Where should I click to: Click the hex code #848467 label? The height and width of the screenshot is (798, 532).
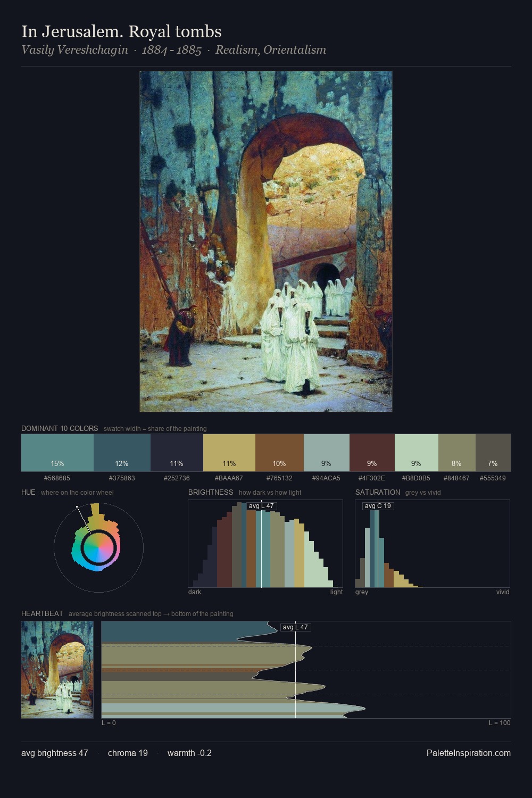456,478
